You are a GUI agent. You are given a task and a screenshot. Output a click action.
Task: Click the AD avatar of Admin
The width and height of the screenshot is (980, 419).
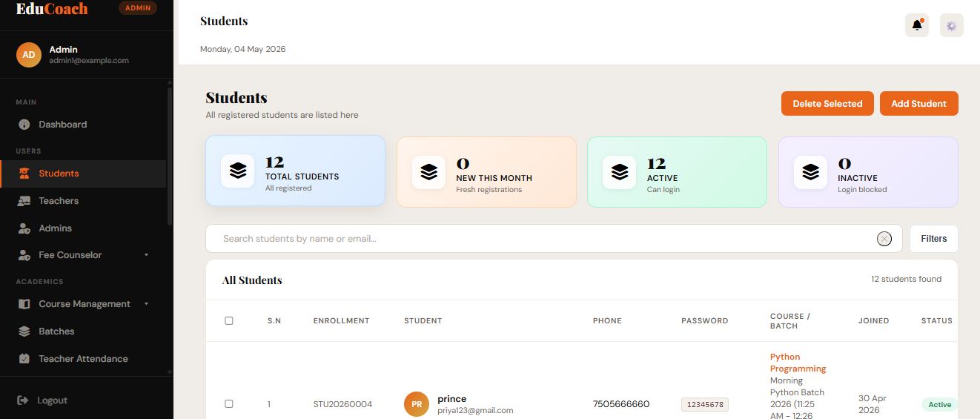[x=29, y=55]
